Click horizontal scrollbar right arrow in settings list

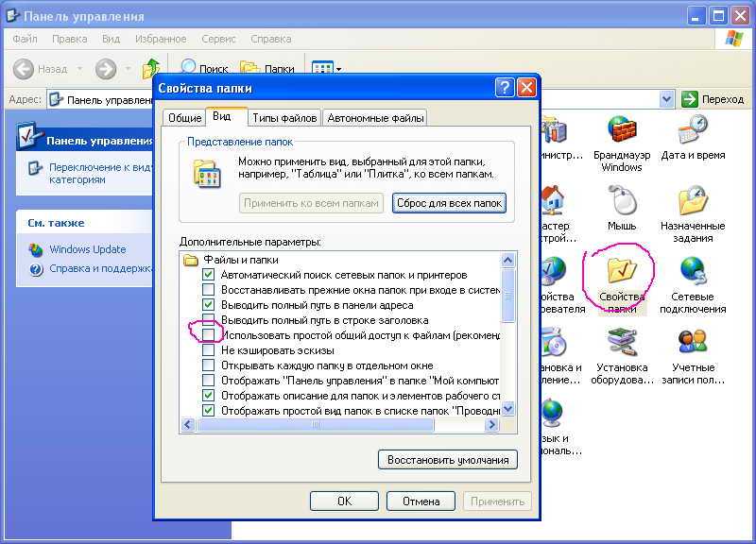(x=491, y=424)
